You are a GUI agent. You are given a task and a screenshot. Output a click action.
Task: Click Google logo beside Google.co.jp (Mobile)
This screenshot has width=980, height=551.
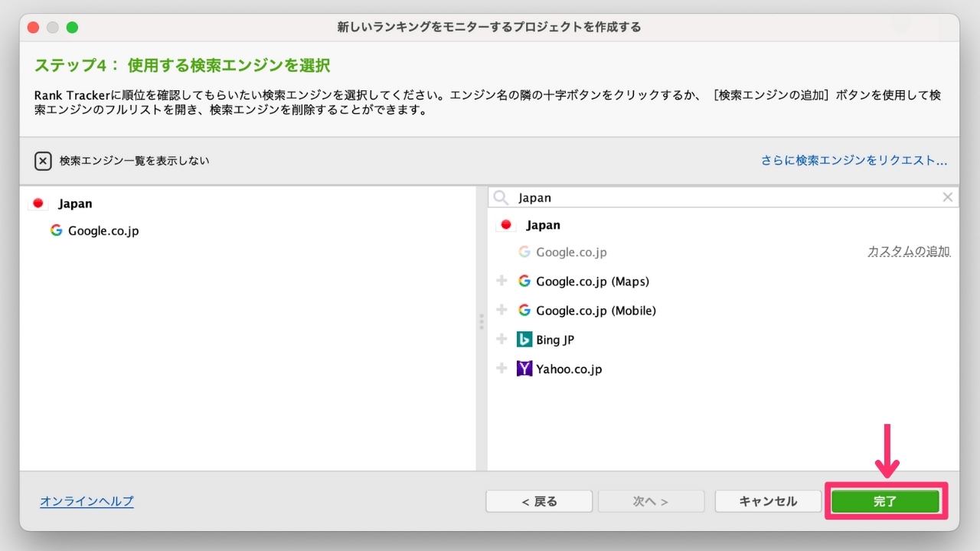[x=524, y=310]
